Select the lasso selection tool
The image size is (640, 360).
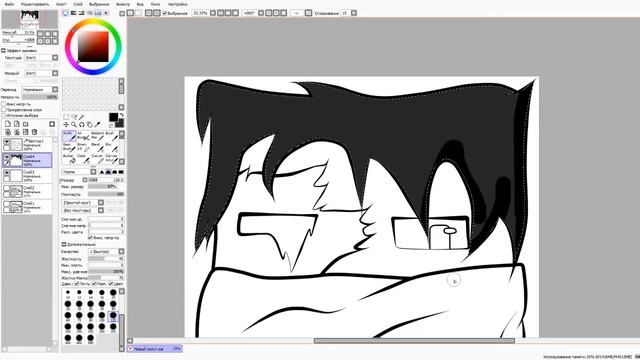pyautogui.click(x=74, y=117)
